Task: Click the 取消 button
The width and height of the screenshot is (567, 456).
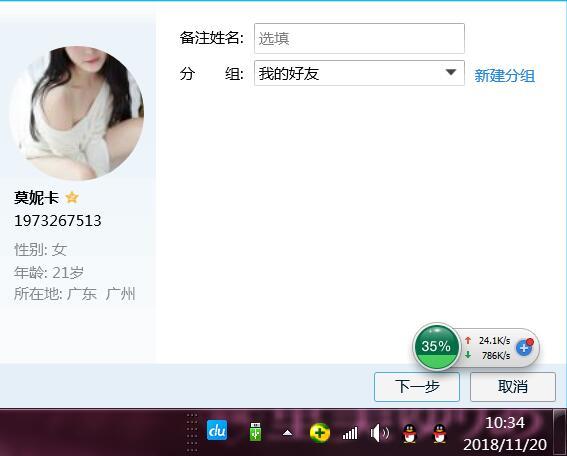Action: [513, 387]
